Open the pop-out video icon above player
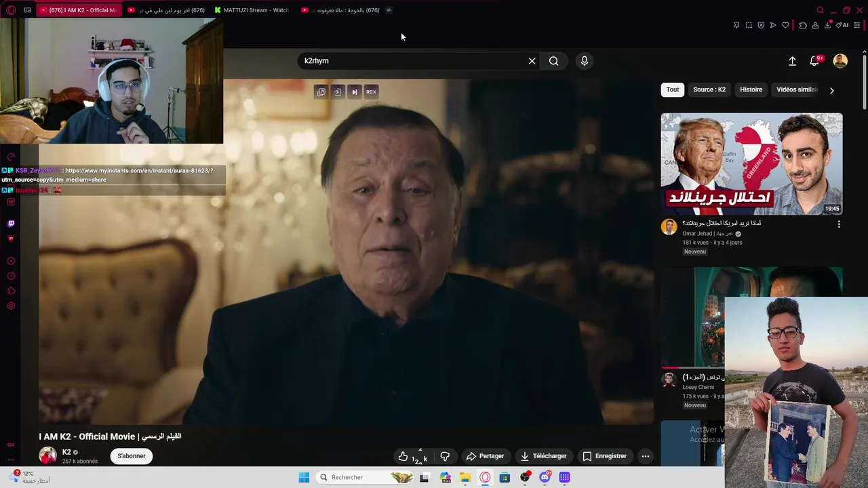Screen dimensions: 868x488 pyautogui.click(x=321, y=92)
